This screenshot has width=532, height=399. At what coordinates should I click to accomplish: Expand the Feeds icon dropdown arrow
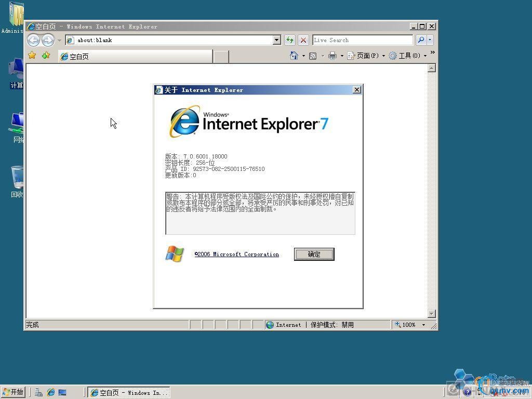tap(322, 56)
